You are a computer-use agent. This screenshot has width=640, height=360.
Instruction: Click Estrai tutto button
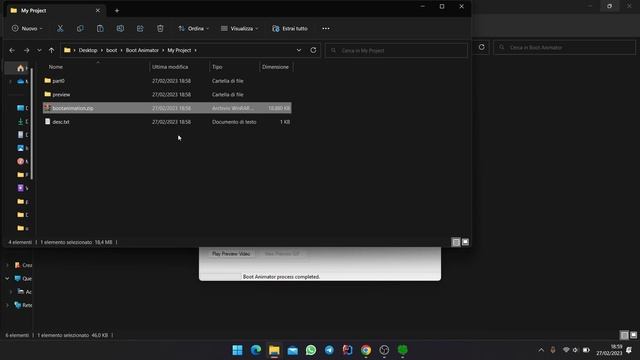290,28
